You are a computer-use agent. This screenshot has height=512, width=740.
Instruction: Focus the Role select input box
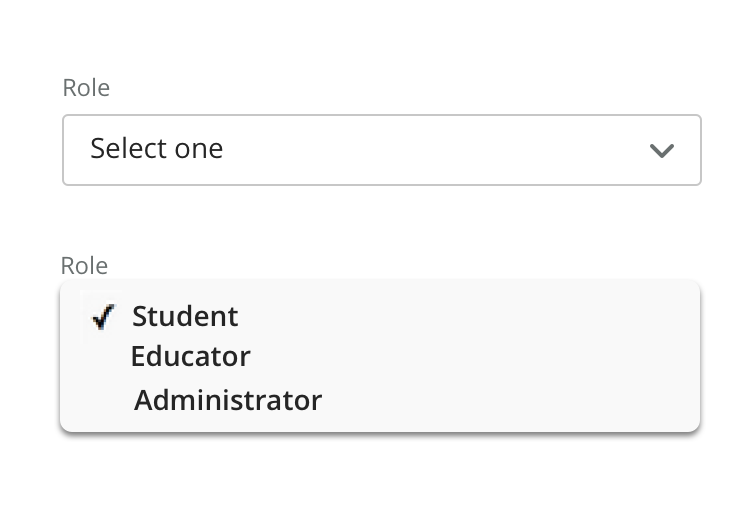tap(381, 150)
